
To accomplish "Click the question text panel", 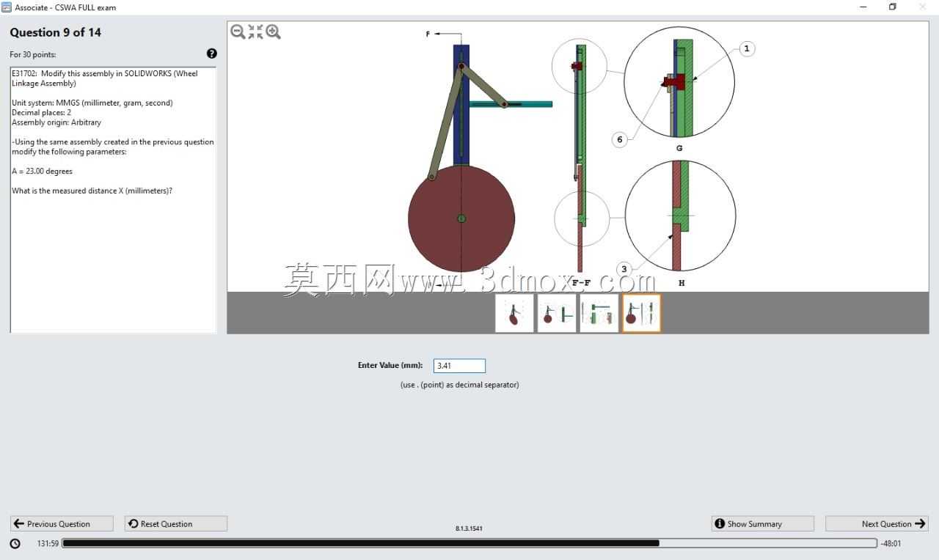I will [x=114, y=200].
